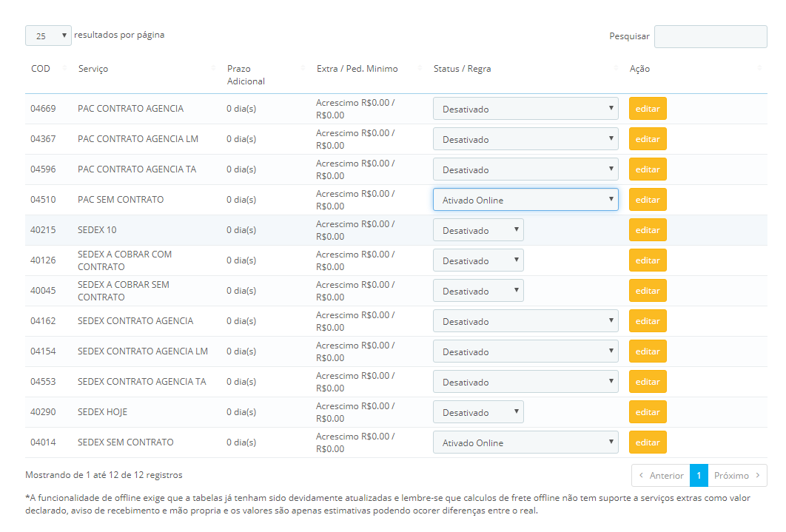Open status dropdown for PAC CONTRATO AGENCIA 04669
The image size is (786, 532).
pos(525,109)
